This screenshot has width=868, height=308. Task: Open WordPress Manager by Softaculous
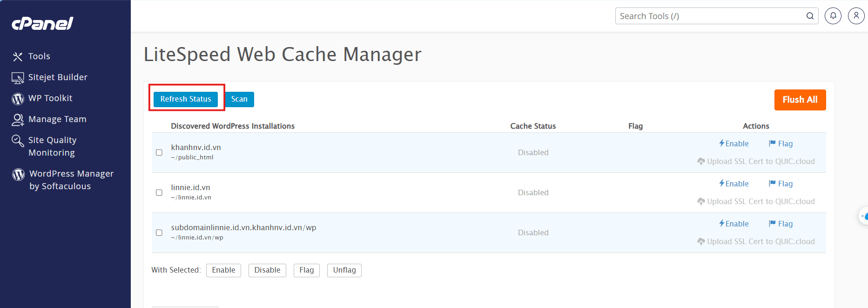(x=71, y=180)
